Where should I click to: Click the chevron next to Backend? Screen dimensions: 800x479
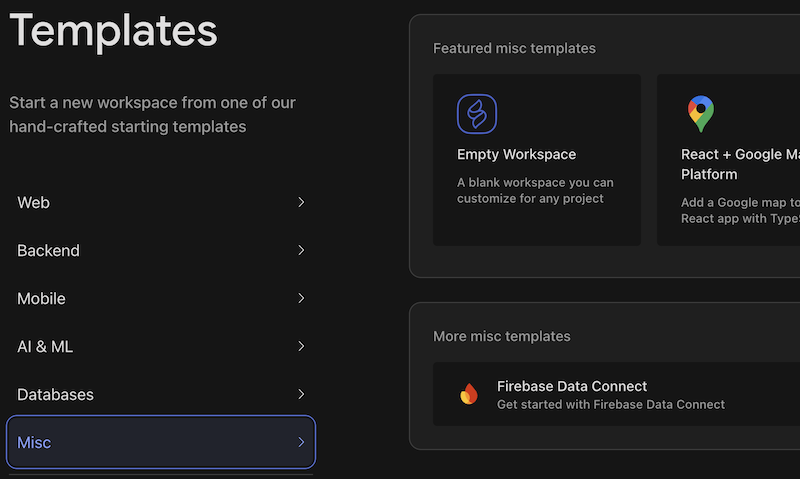[x=301, y=250]
